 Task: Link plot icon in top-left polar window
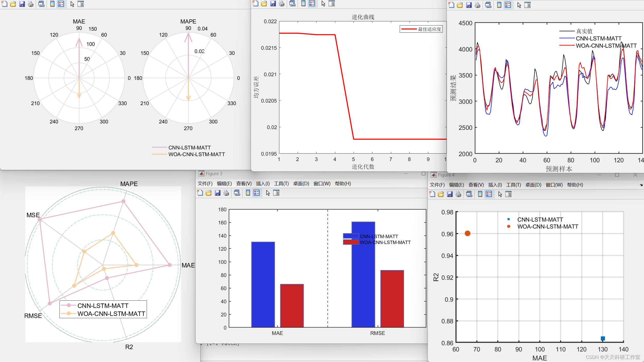click(x=41, y=4)
